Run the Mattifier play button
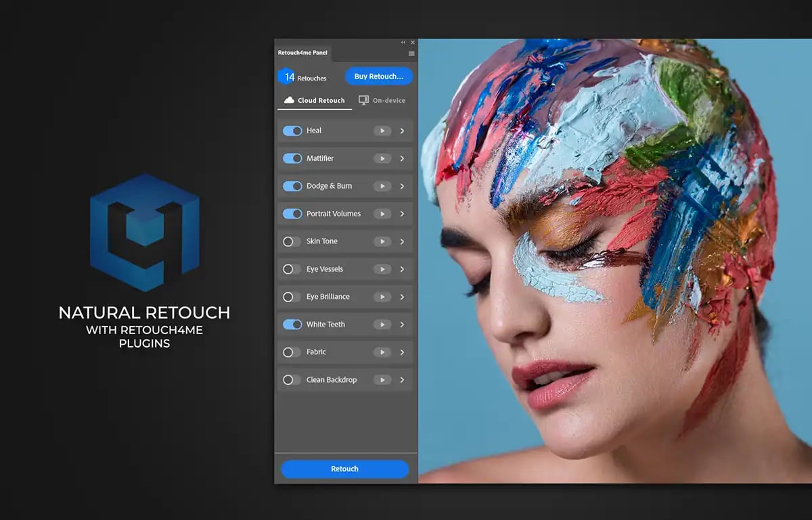The image size is (812, 520). (x=382, y=158)
